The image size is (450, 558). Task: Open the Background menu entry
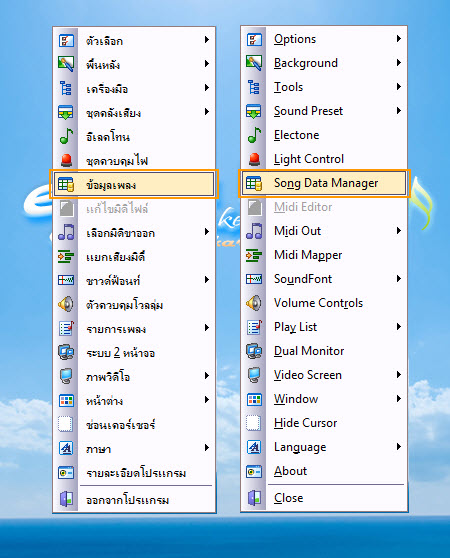coord(324,63)
